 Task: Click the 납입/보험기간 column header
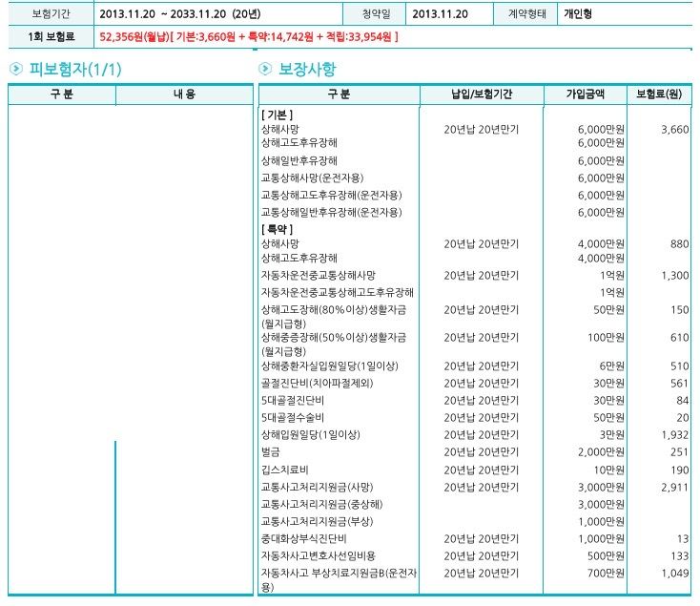[482, 94]
